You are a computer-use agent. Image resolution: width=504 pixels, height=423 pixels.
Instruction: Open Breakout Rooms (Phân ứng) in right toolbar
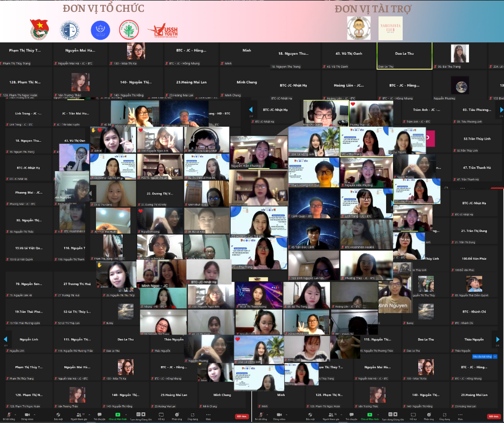coord(427,414)
